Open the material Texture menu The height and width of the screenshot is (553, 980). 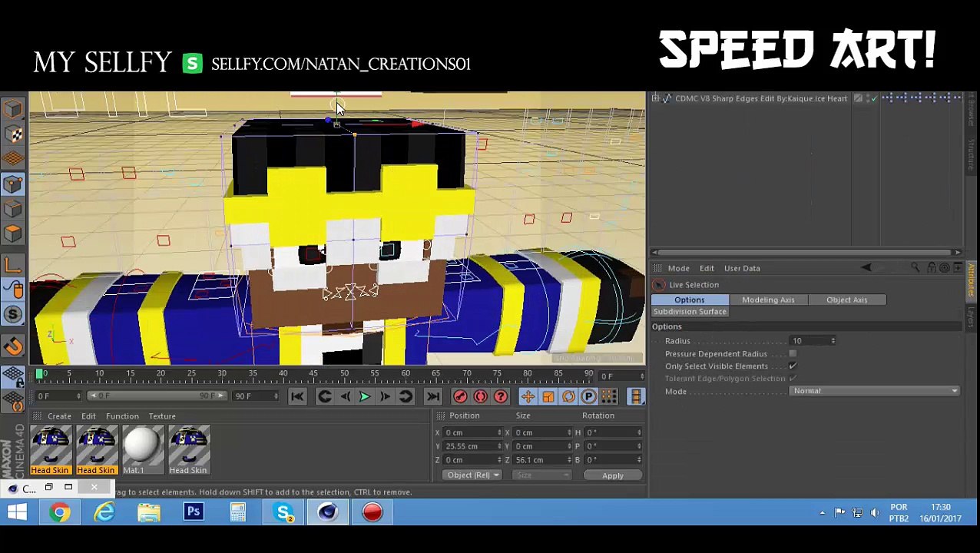[162, 416]
